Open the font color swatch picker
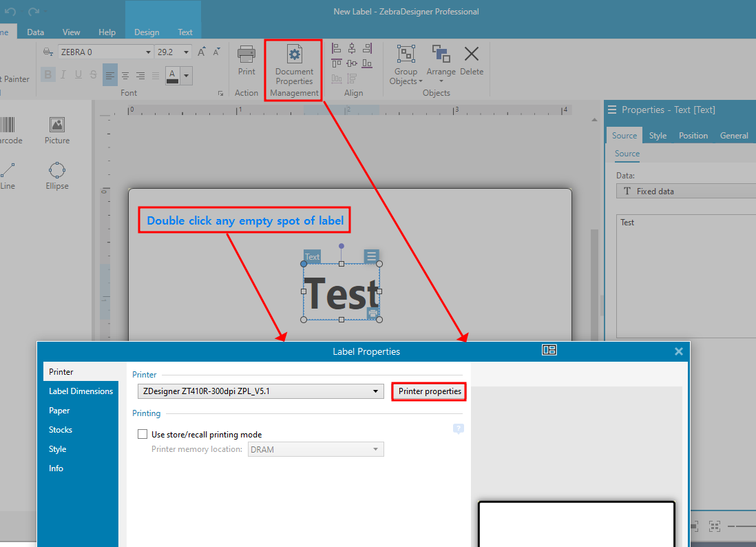756x547 pixels. (x=185, y=75)
